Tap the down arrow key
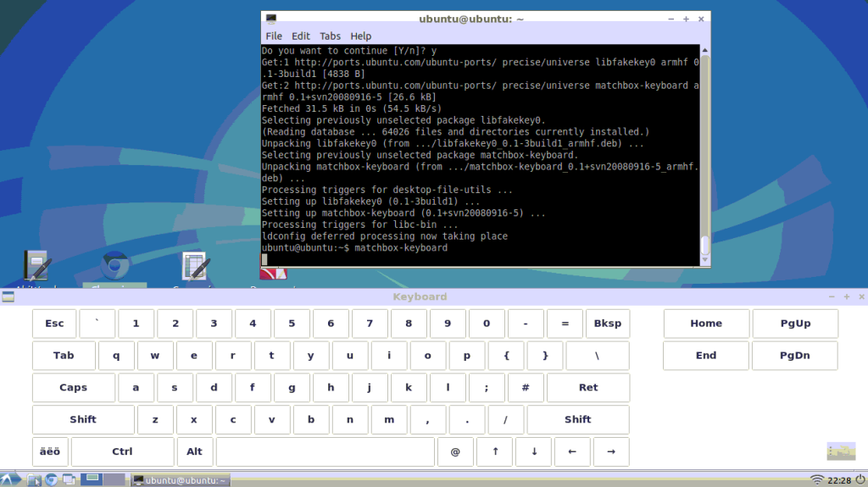The image size is (868, 487). click(x=534, y=451)
